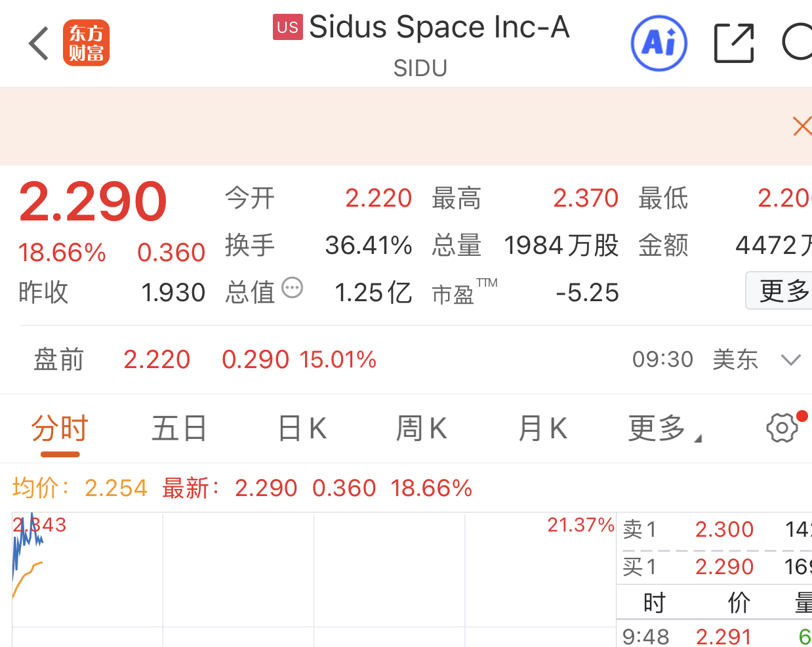812x647 pixels.
Task: Tap the 卖1 ask price 2.300
Action: pos(724,530)
